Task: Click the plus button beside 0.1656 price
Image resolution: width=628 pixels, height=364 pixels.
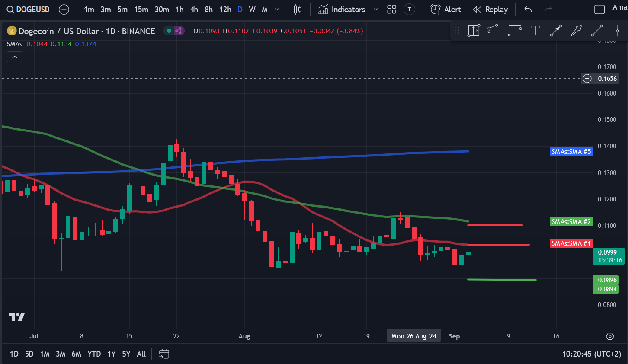Action: 587,78
